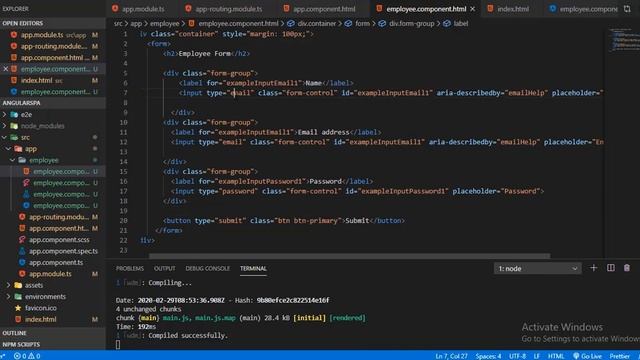Start Go Live server

pos(587,356)
